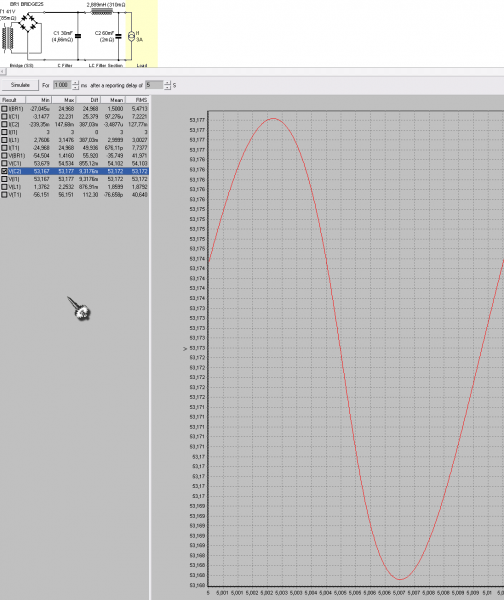Decrease simulation duration with down arrow
The height and width of the screenshot is (600, 504).
[75, 87]
